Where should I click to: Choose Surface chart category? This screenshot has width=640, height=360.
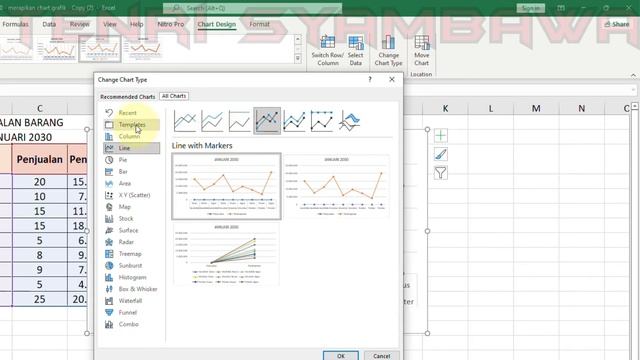[131, 230]
